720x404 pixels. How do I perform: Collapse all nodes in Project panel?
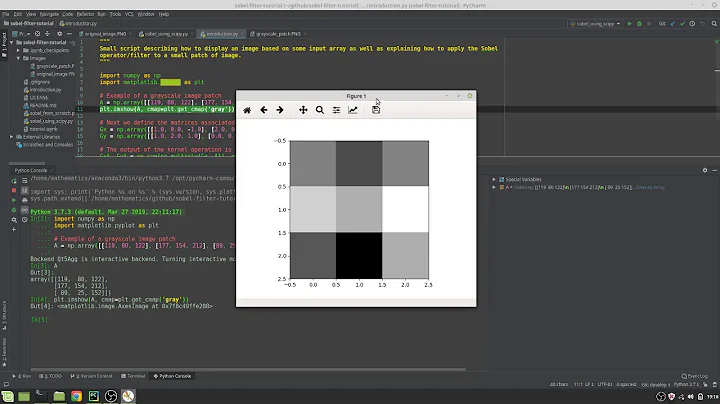47,34
